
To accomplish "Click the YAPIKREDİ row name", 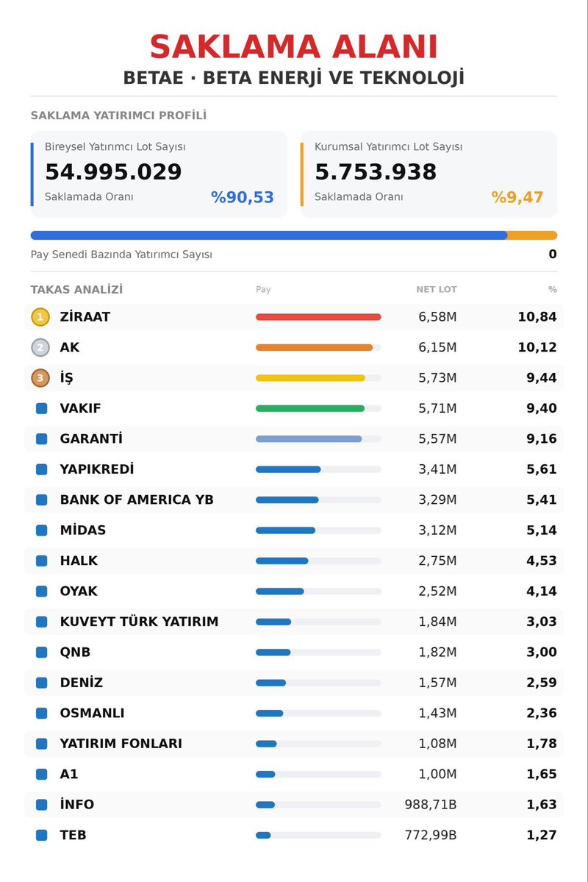I will point(97,469).
